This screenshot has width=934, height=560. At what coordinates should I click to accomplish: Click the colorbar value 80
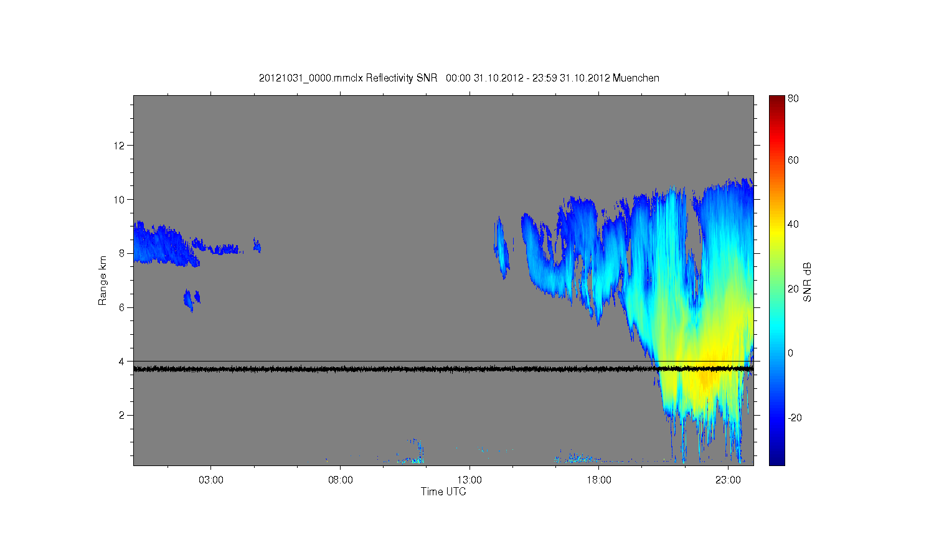pyautogui.click(x=793, y=98)
